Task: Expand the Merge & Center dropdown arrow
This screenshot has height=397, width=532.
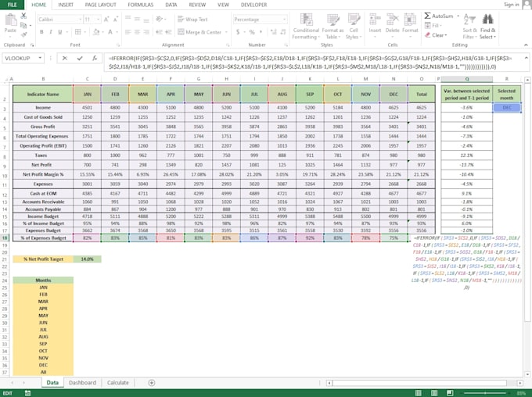Action: (x=226, y=32)
